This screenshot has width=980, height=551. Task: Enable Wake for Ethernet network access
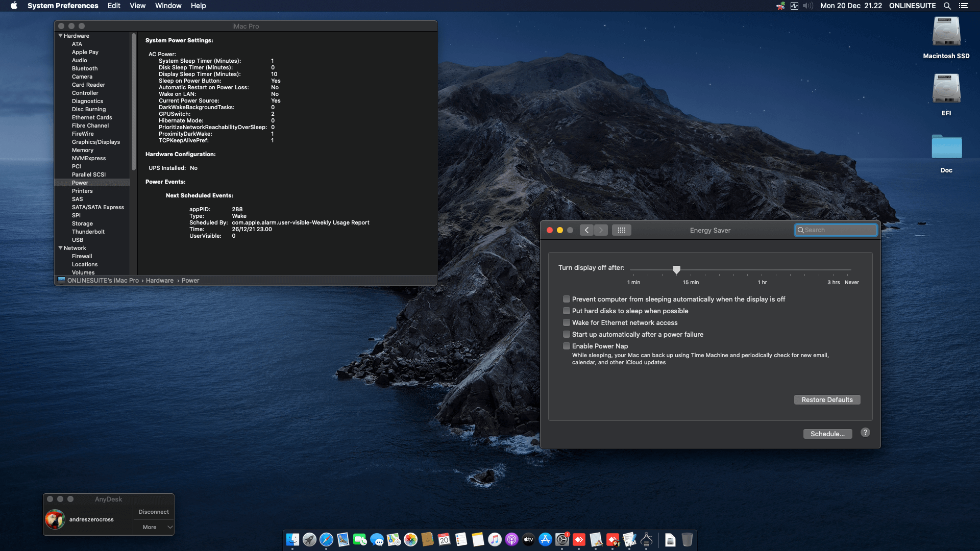(567, 322)
